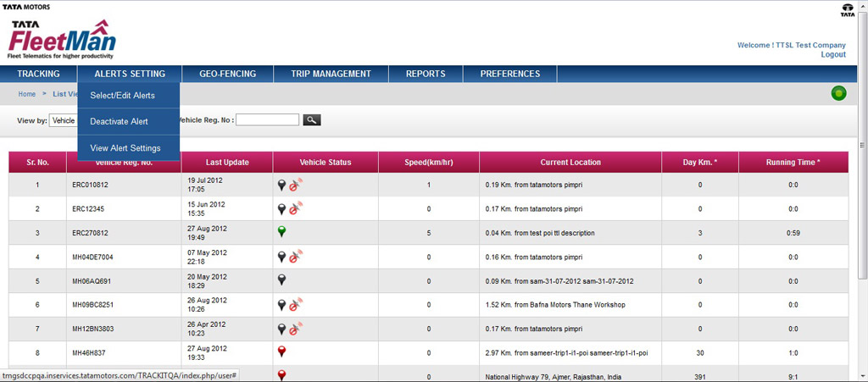Choose Select/Edit Alerts from dropdown
The image size is (868, 382).
click(x=129, y=96)
